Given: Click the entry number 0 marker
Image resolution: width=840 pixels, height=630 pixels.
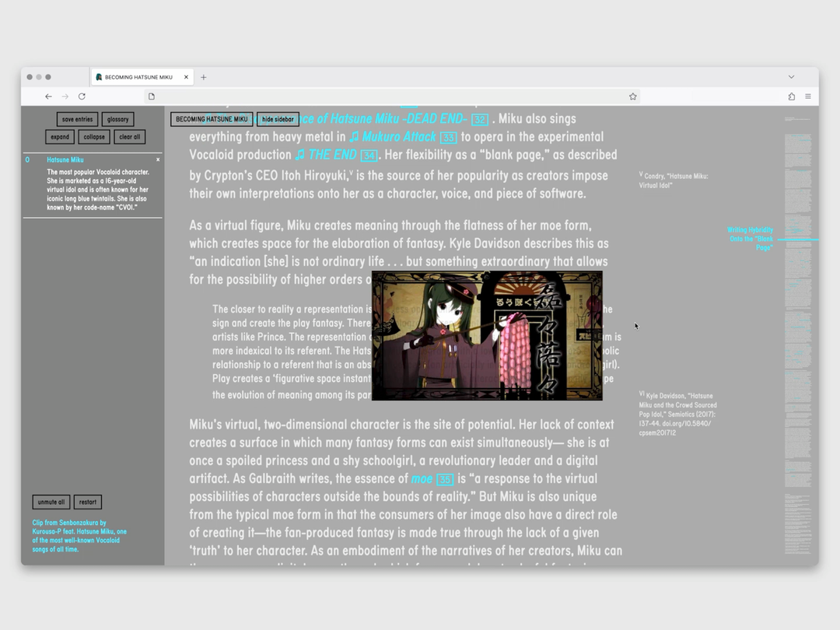Looking at the screenshot, I should point(27,159).
